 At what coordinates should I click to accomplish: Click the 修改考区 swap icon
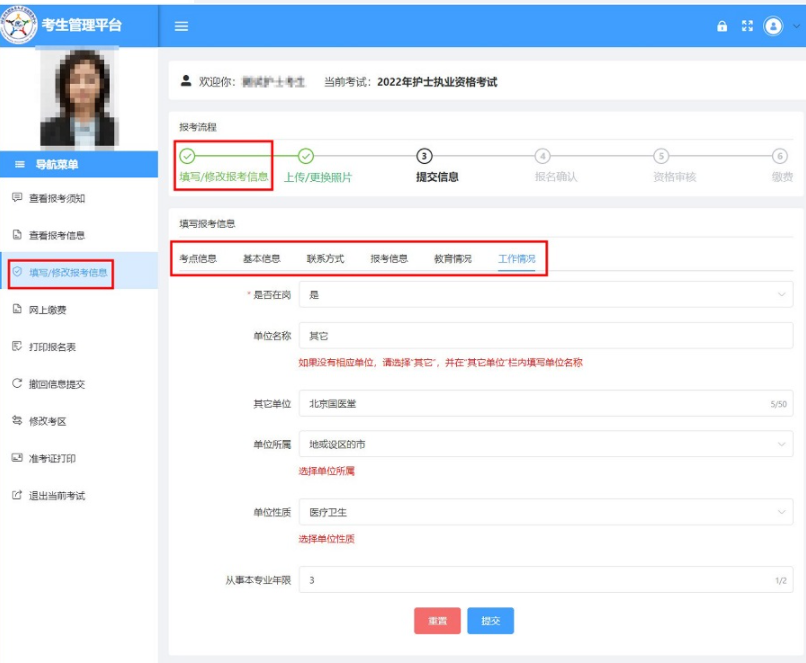pyautogui.click(x=17, y=420)
